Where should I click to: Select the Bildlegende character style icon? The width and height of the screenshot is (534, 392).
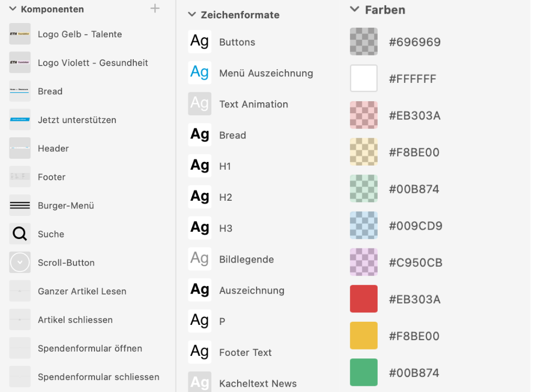click(199, 259)
